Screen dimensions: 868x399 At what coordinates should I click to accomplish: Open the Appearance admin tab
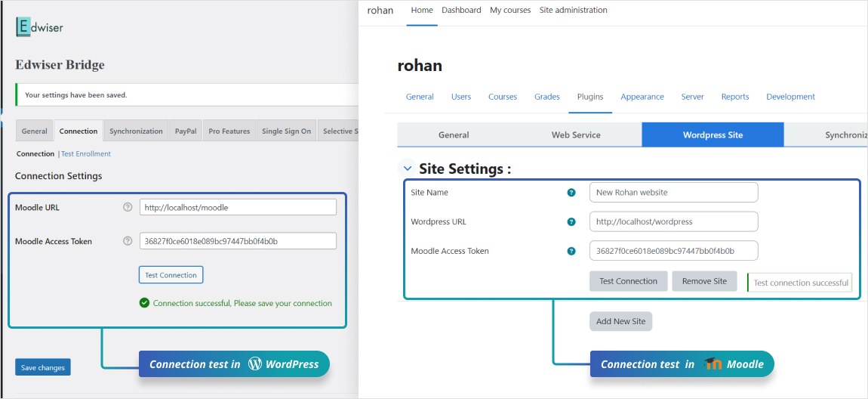pyautogui.click(x=642, y=97)
